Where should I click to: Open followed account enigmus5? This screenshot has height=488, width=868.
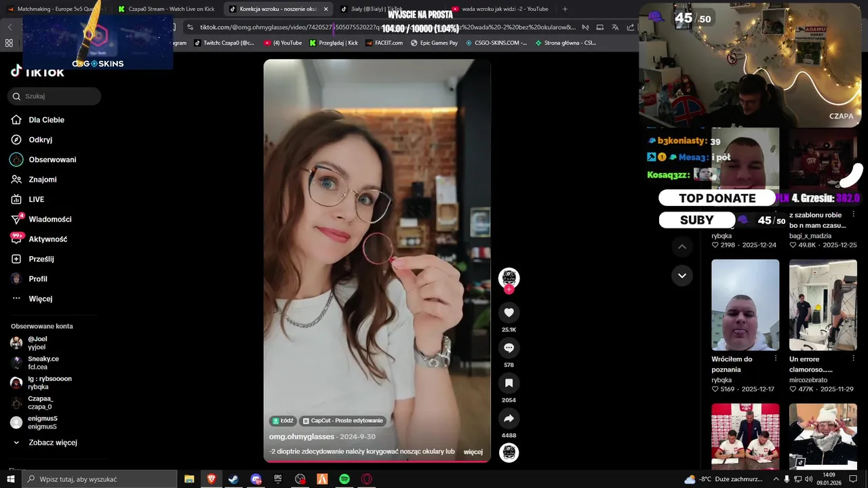[x=42, y=422]
